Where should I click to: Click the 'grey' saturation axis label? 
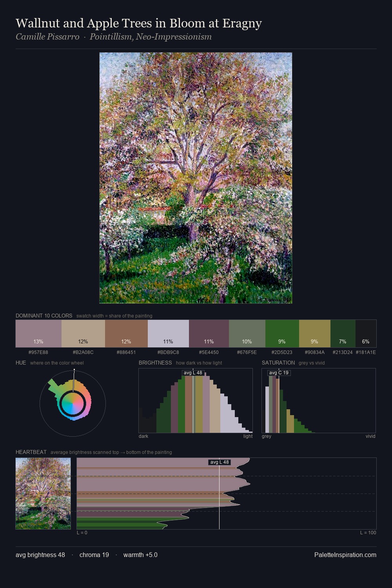[267, 436]
